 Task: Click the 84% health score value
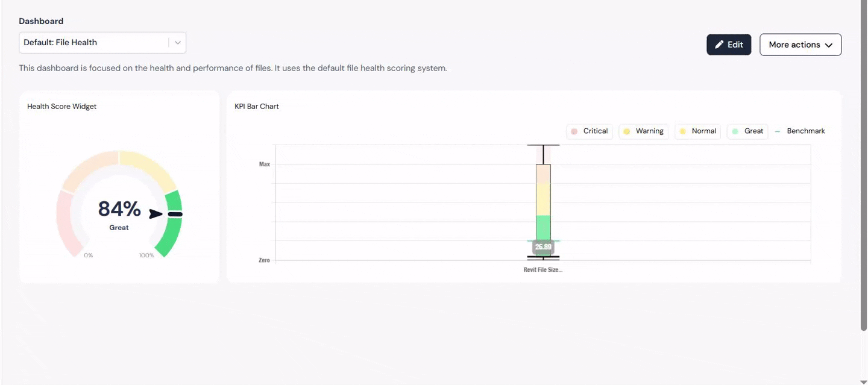pyautogui.click(x=119, y=209)
